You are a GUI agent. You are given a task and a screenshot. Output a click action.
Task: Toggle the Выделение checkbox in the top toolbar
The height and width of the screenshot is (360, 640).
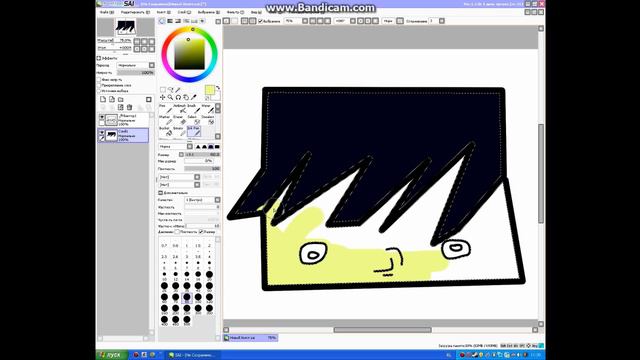[260, 21]
